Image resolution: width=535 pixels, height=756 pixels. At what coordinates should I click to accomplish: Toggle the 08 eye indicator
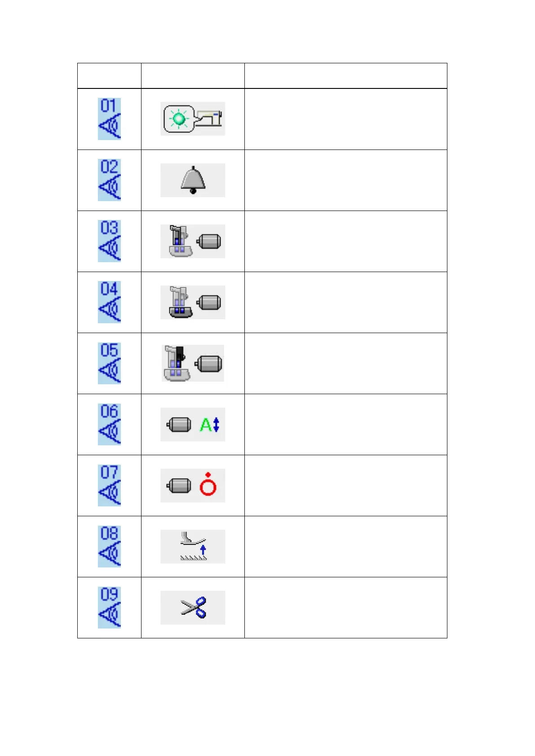[x=109, y=546]
